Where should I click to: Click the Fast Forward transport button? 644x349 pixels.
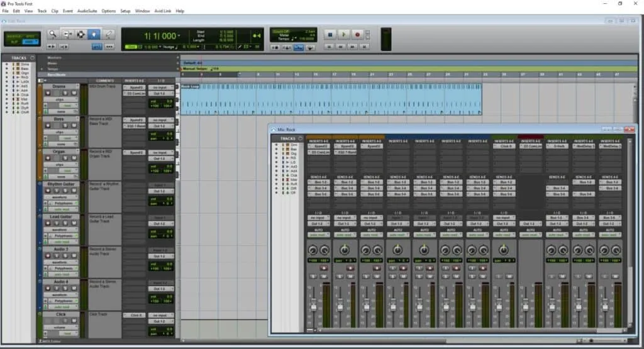tap(352, 47)
